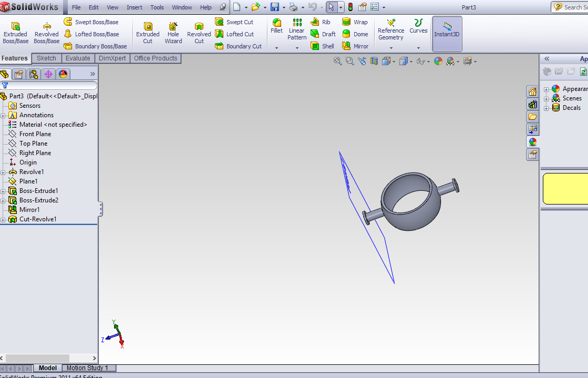The height and width of the screenshot is (378, 588).
Task: Expand the Revolve1 feature node
Action: (3, 172)
